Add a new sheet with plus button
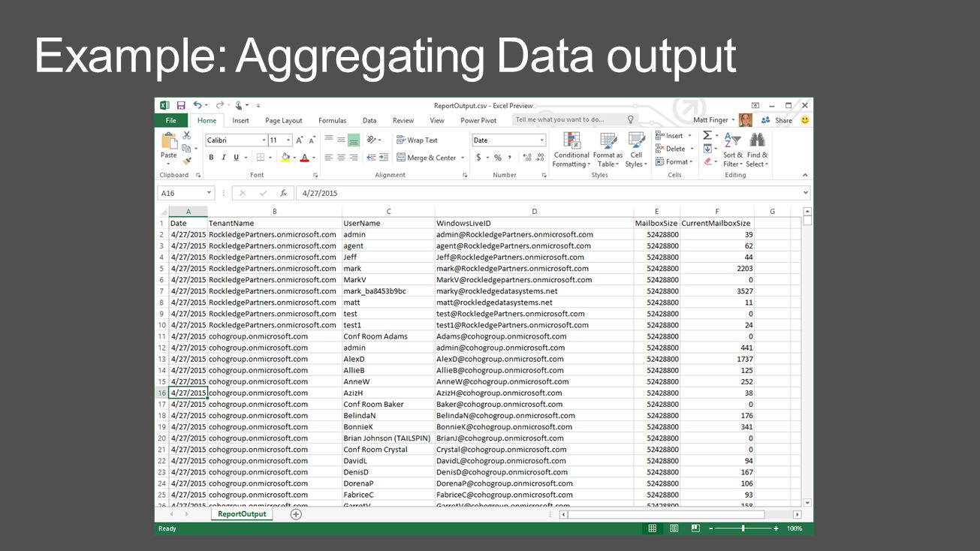The image size is (980, 551). point(296,514)
